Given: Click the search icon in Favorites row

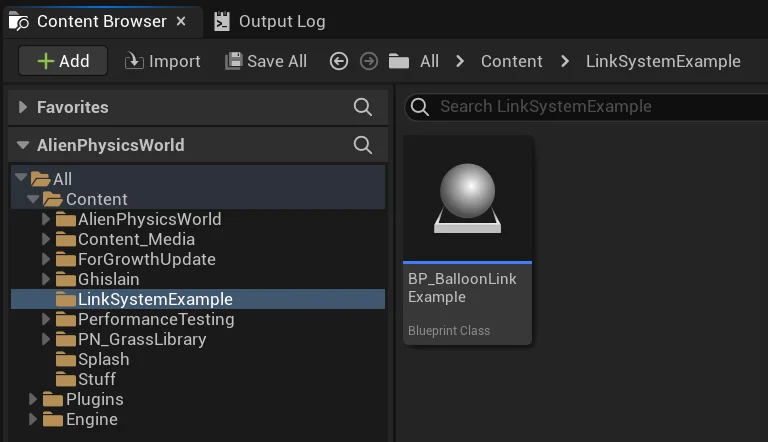Looking at the screenshot, I should 363,107.
